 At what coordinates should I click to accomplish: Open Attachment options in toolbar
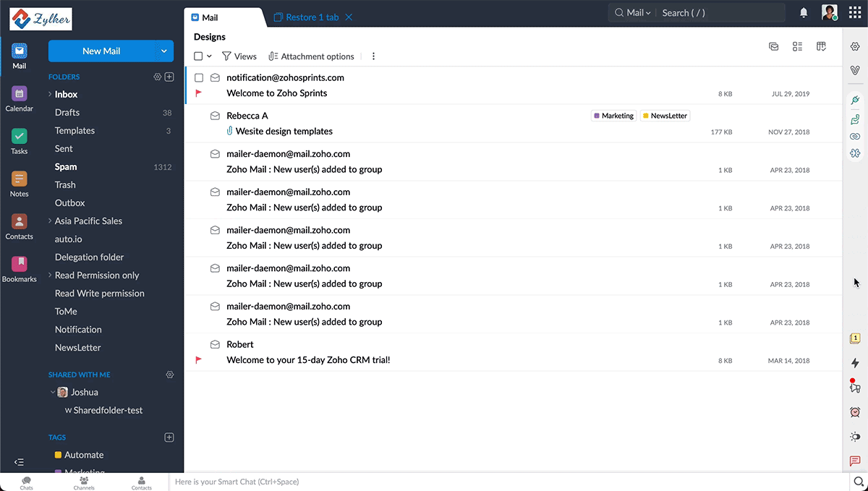(x=311, y=56)
